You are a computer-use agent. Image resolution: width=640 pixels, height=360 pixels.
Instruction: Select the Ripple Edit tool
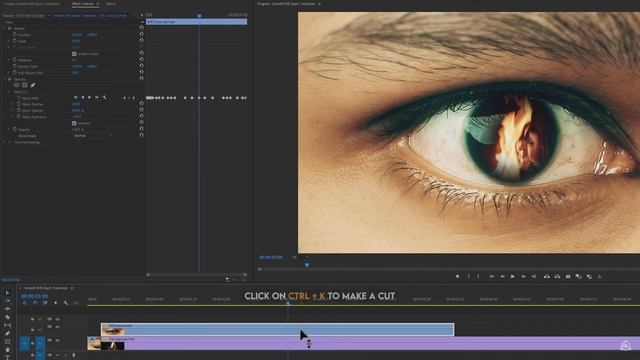pos(7,309)
